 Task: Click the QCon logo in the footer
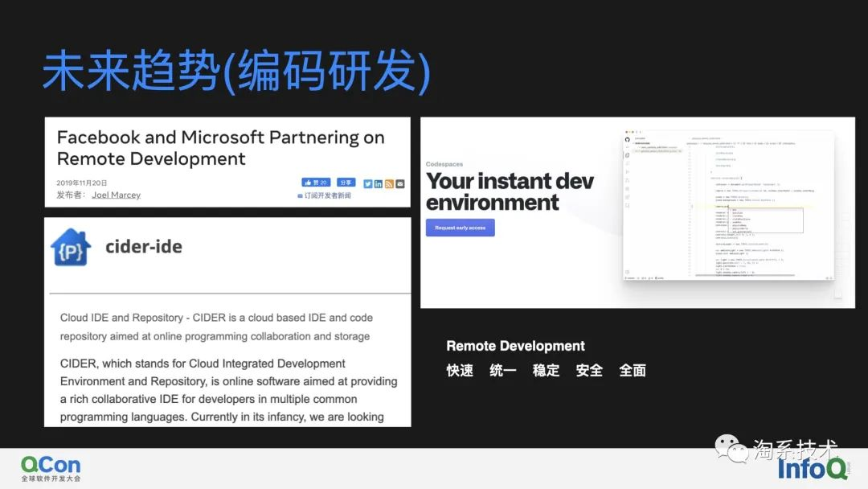click(51, 469)
